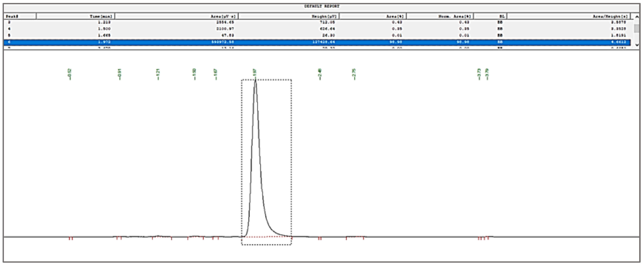Click the rightmost green retention time label
This screenshot has height=266, width=644.
tap(487, 74)
